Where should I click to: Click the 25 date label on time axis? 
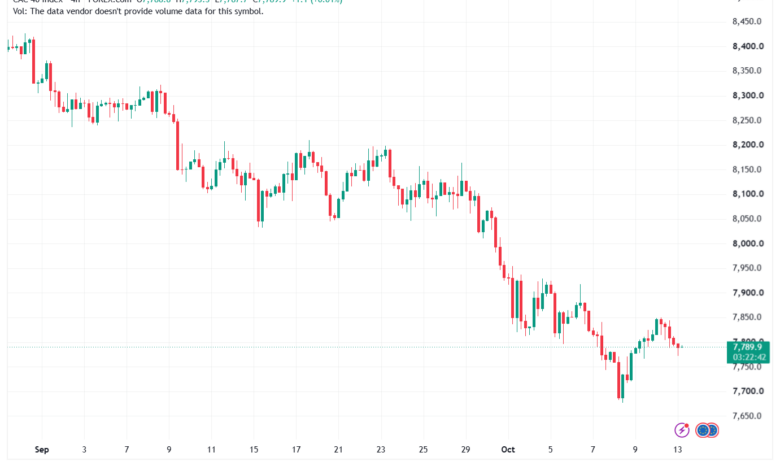423,449
